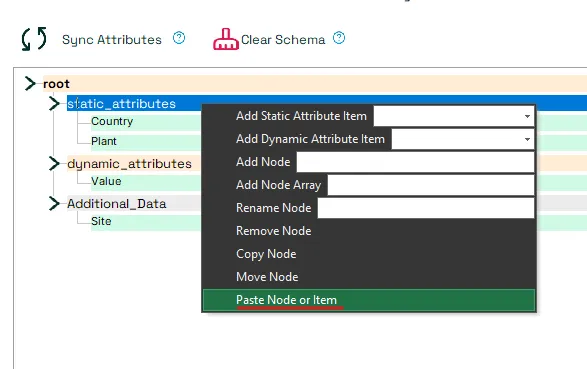Click the Sync Attributes arrows icon
This screenshot has width=587, height=369.
(x=34, y=39)
